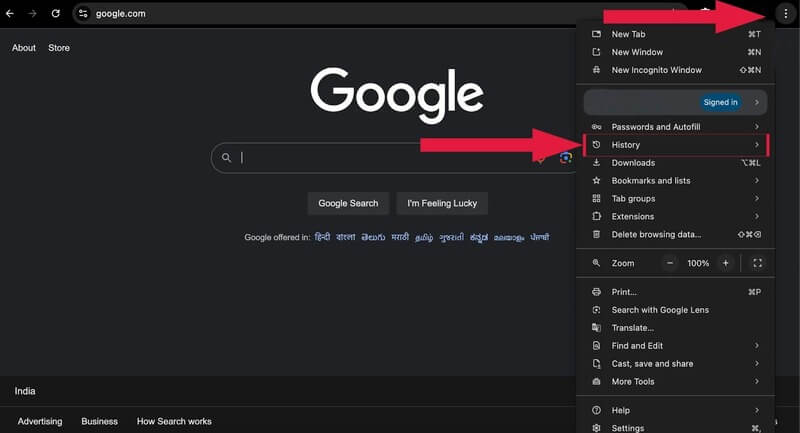Click the Translate icon
The image size is (800, 433).
[x=596, y=327]
